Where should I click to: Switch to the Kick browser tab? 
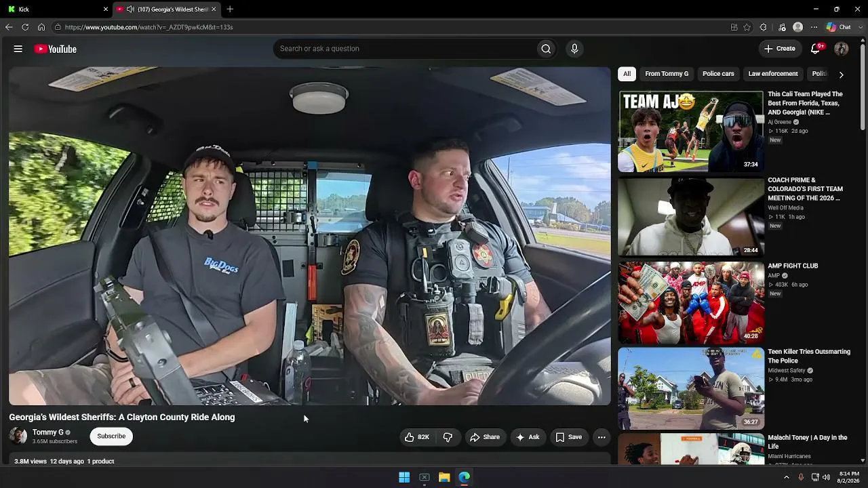coord(56,9)
